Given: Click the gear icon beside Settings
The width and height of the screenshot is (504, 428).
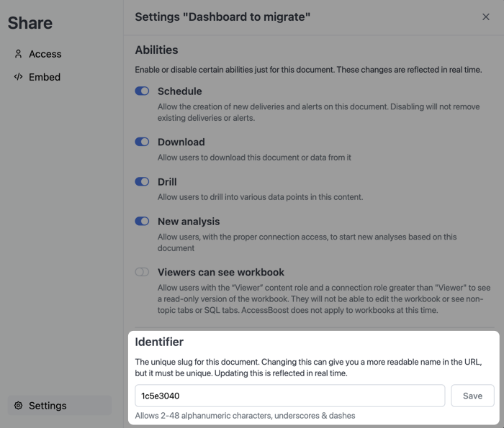Looking at the screenshot, I should pyautogui.click(x=19, y=406).
